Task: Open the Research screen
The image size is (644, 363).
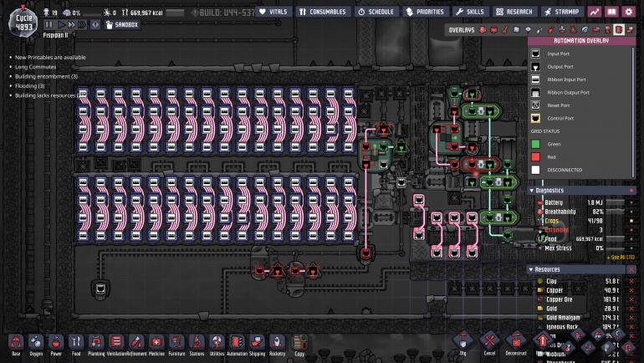Action: click(515, 12)
